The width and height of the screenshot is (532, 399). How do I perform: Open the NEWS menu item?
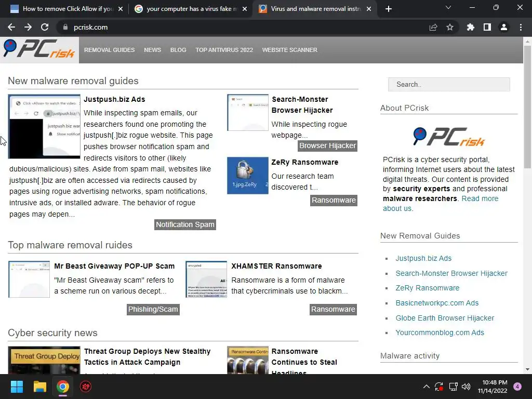pos(152,50)
